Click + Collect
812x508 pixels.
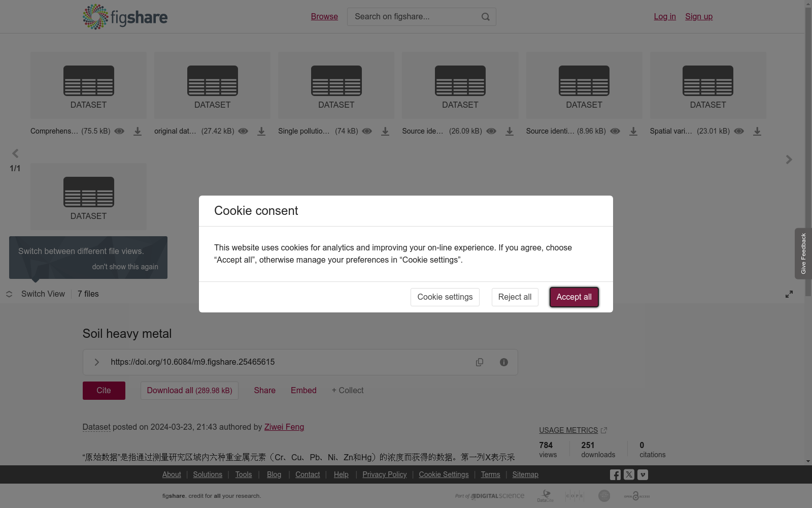[x=348, y=391]
